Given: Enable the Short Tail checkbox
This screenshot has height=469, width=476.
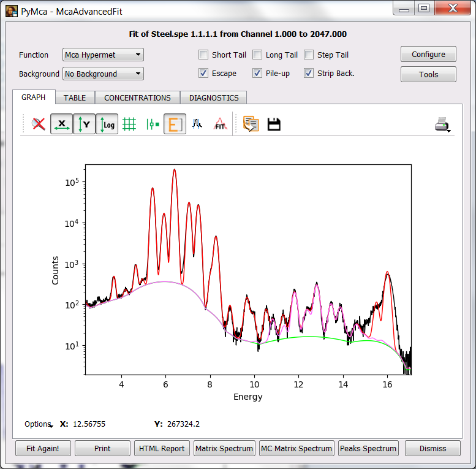Looking at the screenshot, I should pos(203,55).
